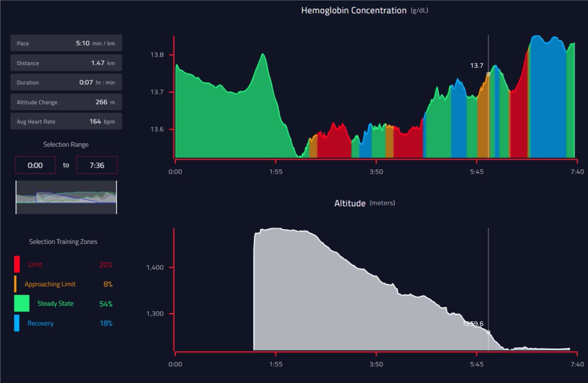Viewport: 588px width, 383px height.
Task: Click the Distance 1.47 km row
Action: pos(66,63)
